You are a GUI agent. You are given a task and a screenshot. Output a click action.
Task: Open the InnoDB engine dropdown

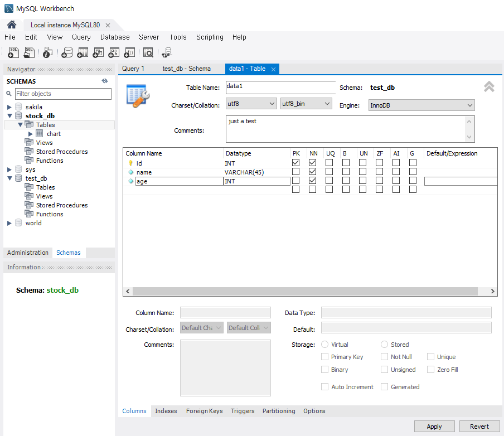[x=421, y=105]
